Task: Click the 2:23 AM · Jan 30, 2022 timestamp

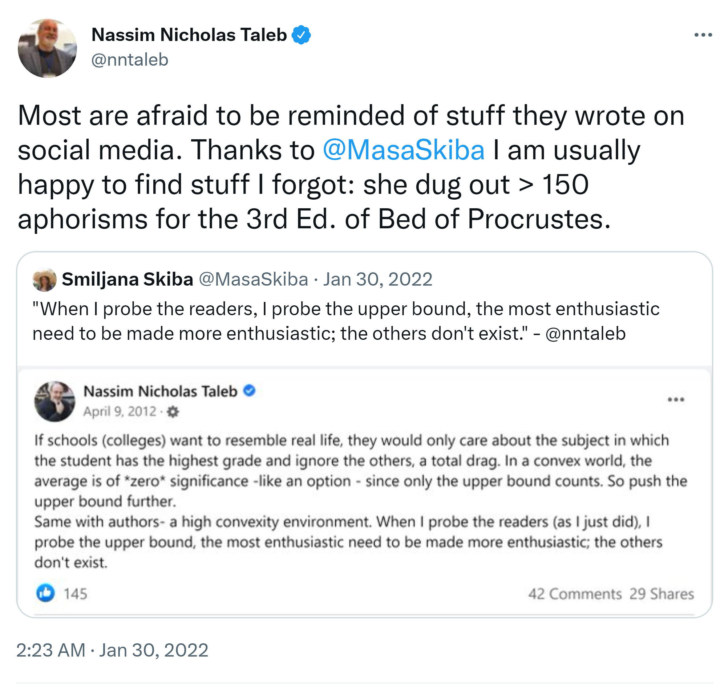Action: pyautogui.click(x=112, y=650)
